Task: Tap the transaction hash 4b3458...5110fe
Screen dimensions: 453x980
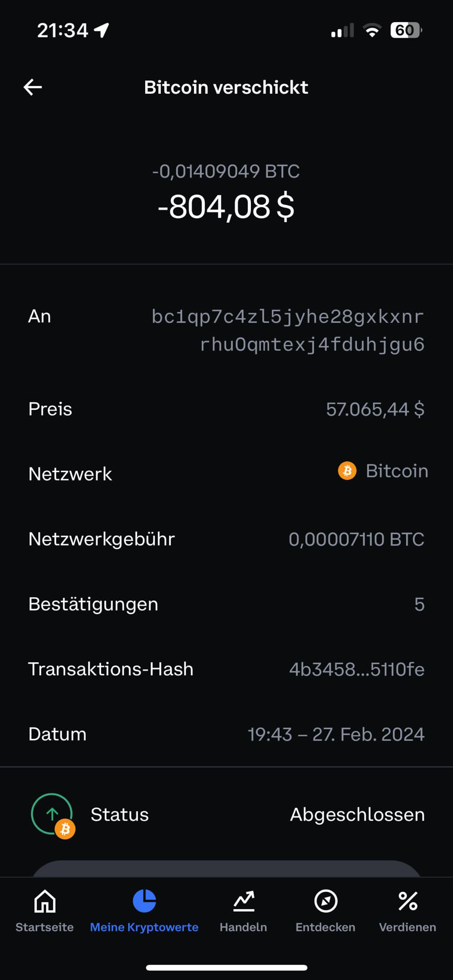Action: (357, 669)
